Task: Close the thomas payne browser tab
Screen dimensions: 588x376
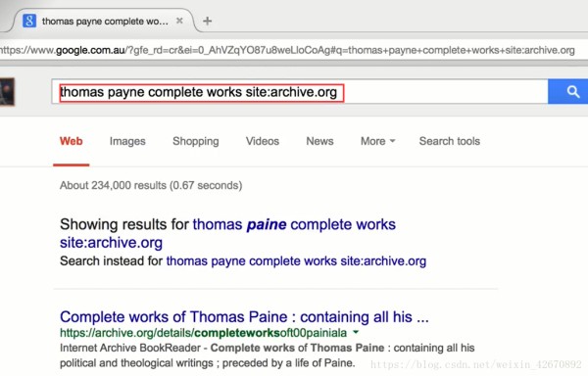Action: coord(179,21)
